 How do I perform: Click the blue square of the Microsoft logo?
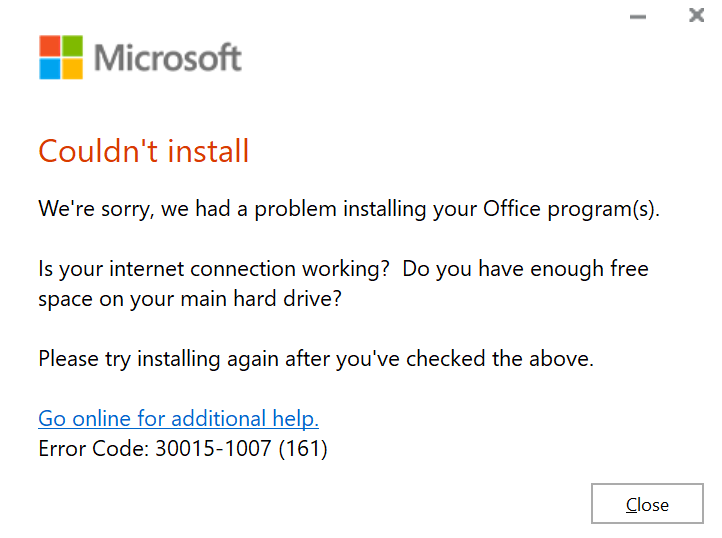(x=50, y=68)
